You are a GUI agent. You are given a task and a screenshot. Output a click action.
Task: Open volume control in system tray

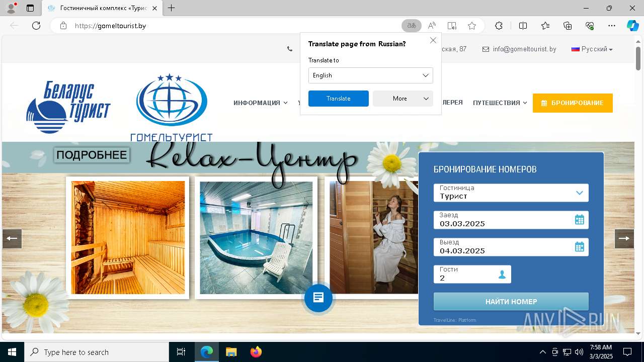point(579,352)
